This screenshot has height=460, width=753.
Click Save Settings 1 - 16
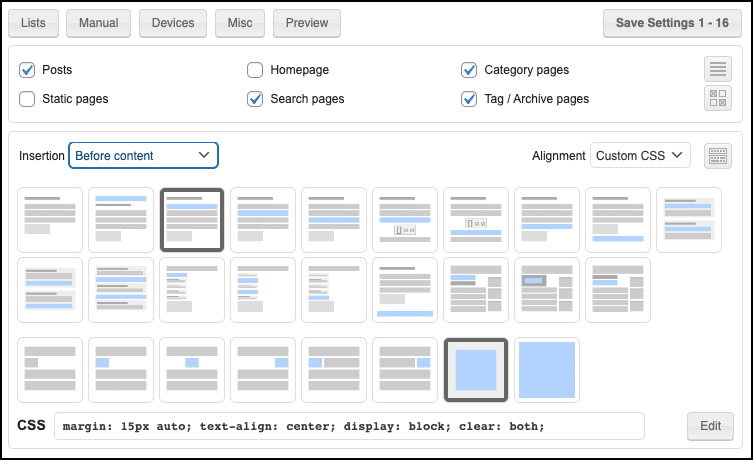pos(672,23)
